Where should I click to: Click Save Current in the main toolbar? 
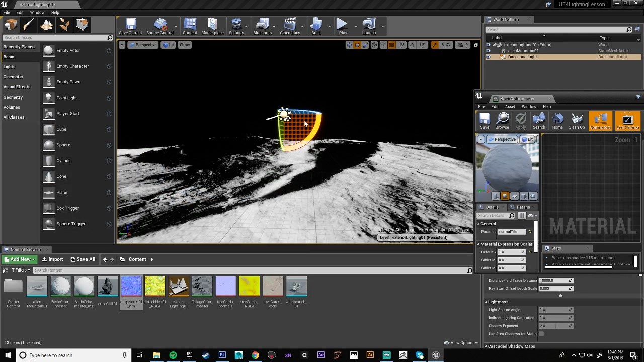[x=130, y=27]
